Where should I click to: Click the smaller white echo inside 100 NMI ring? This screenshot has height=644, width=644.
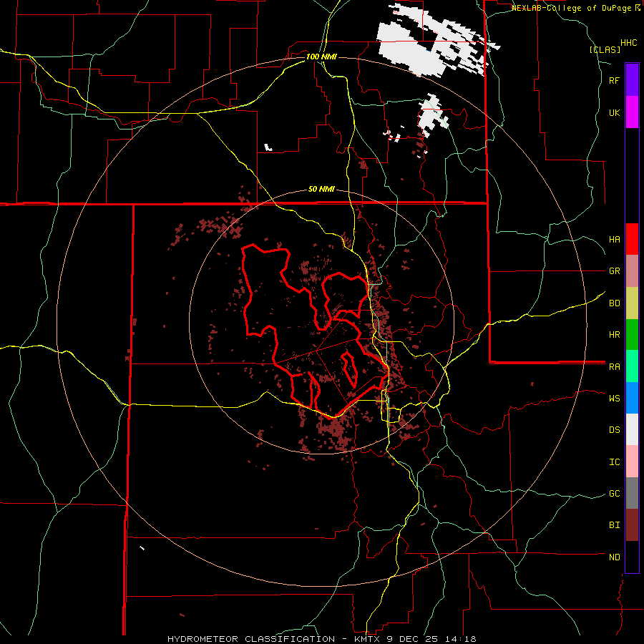pos(431,115)
